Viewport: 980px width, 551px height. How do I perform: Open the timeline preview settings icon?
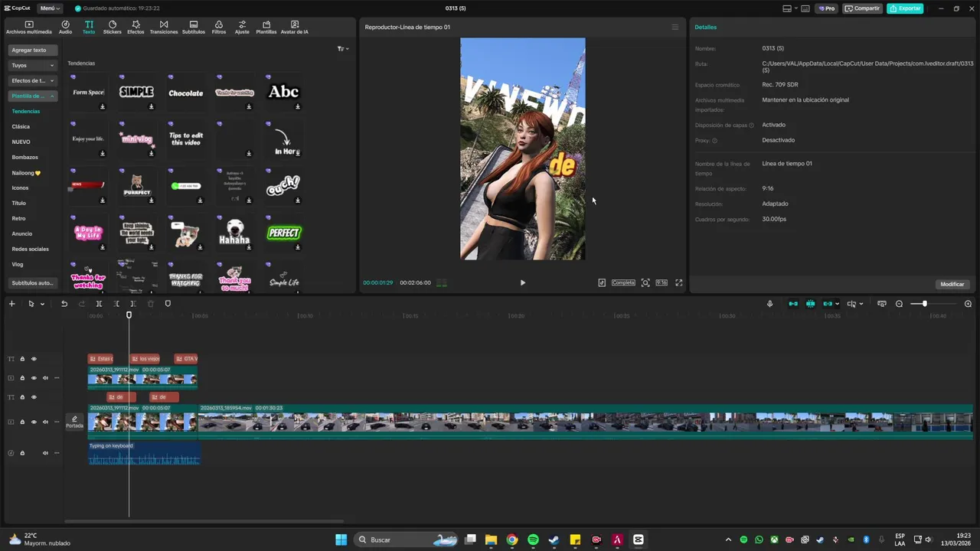pyautogui.click(x=881, y=304)
